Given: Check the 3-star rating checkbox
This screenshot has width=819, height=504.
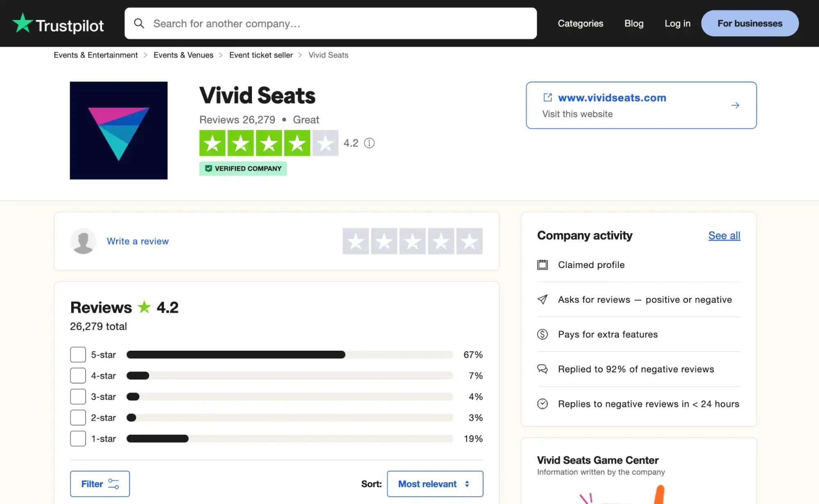Looking at the screenshot, I should 77,396.
